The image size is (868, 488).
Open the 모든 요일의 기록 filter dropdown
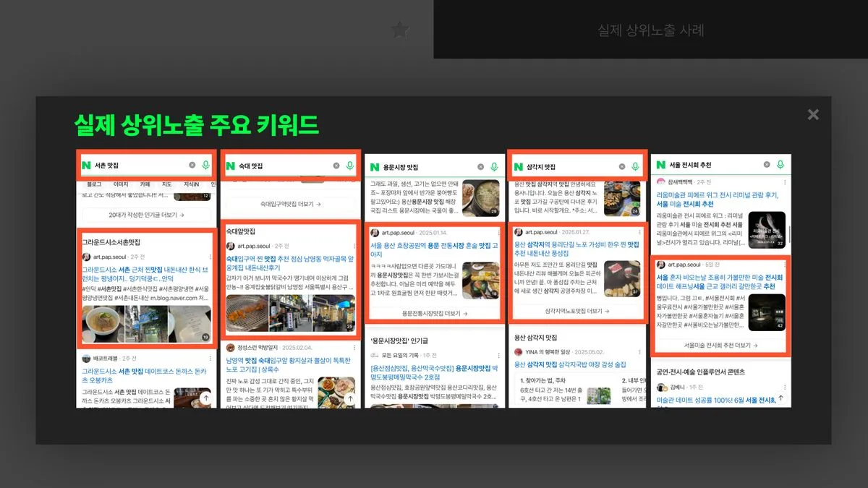click(x=400, y=355)
